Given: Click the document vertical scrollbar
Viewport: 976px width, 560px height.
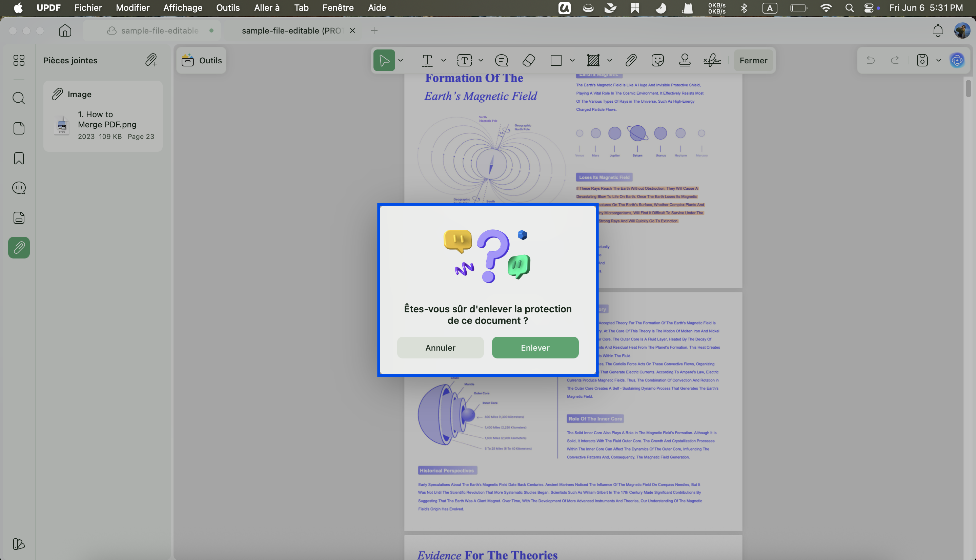Looking at the screenshot, I should click(968, 88).
